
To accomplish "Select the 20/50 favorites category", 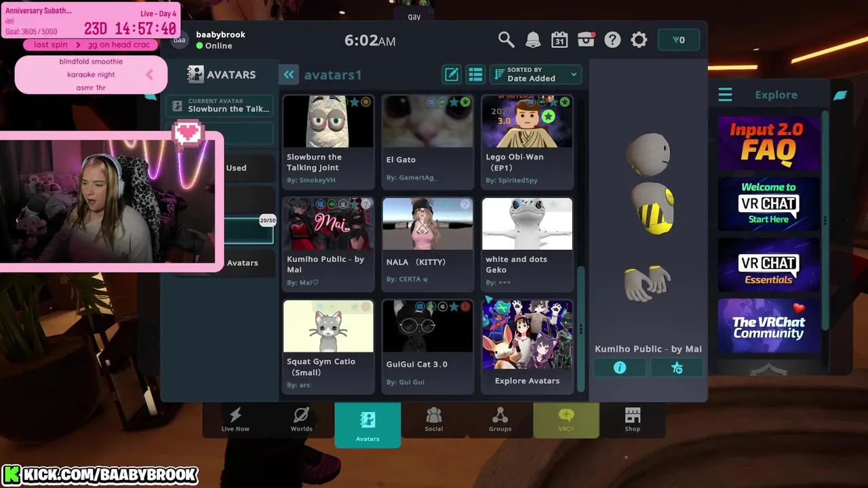I will tap(250, 230).
